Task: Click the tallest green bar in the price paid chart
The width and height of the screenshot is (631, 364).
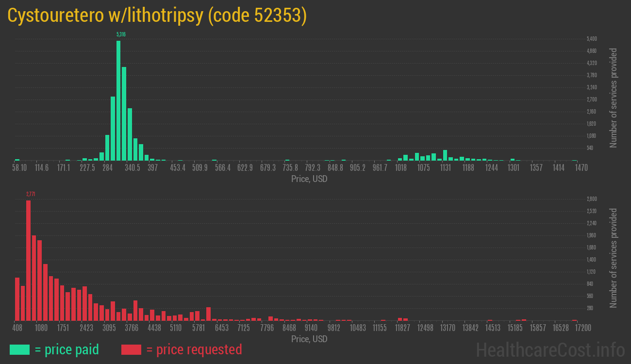Action: (x=118, y=100)
